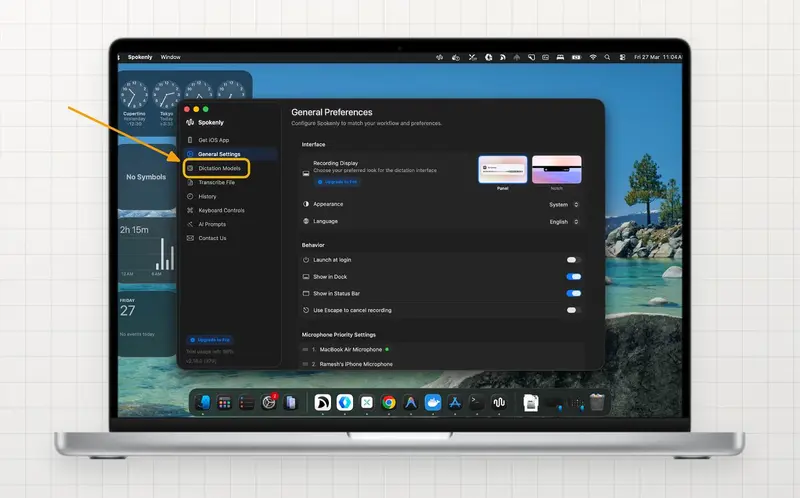Viewport: 800px width, 498px height.
Task: Open Finder from the dock
Action: point(203,403)
